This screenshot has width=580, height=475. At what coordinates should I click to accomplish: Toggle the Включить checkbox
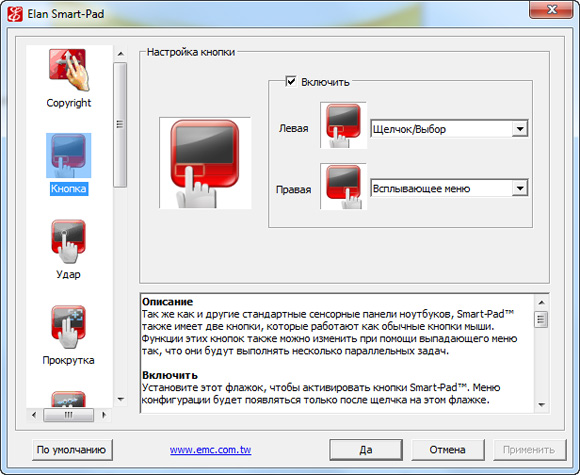291,81
